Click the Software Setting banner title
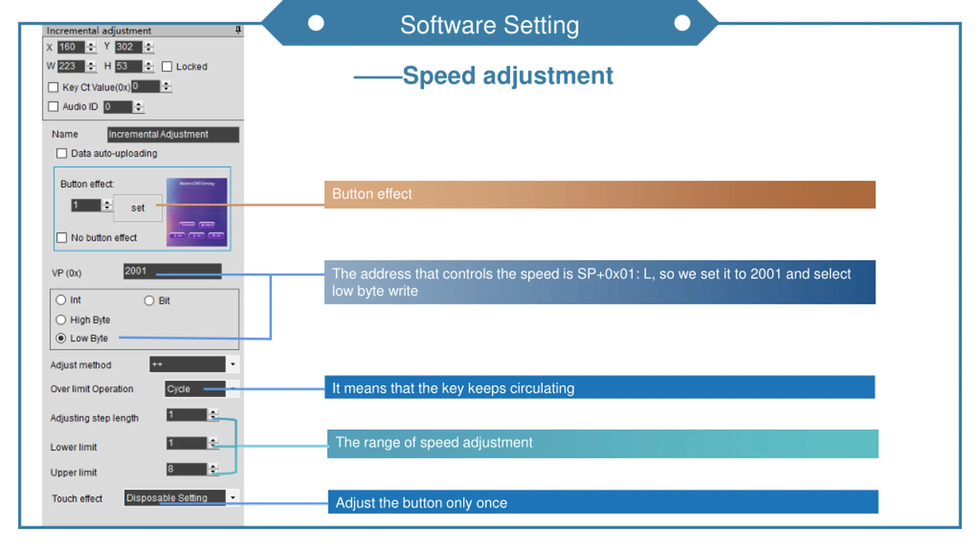 click(x=490, y=25)
